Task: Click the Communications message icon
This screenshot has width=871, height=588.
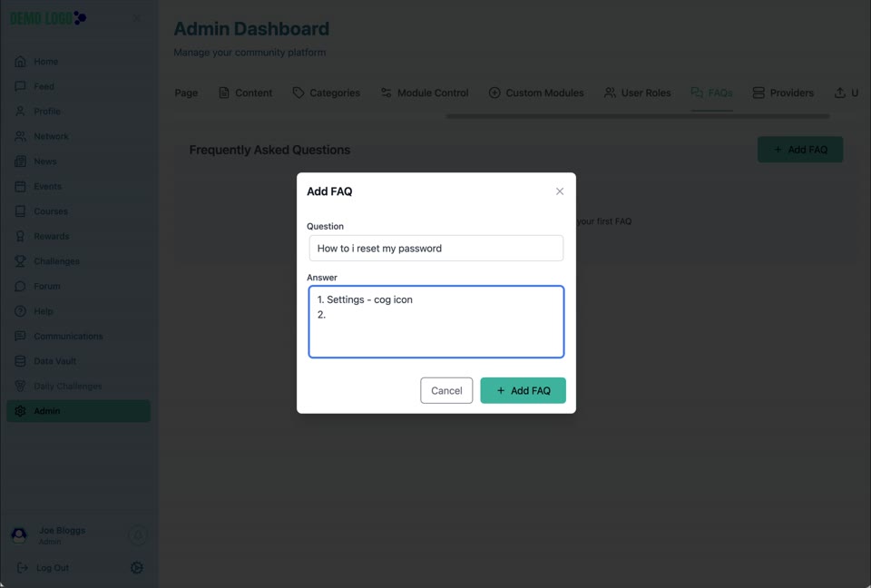Action: 20,337
